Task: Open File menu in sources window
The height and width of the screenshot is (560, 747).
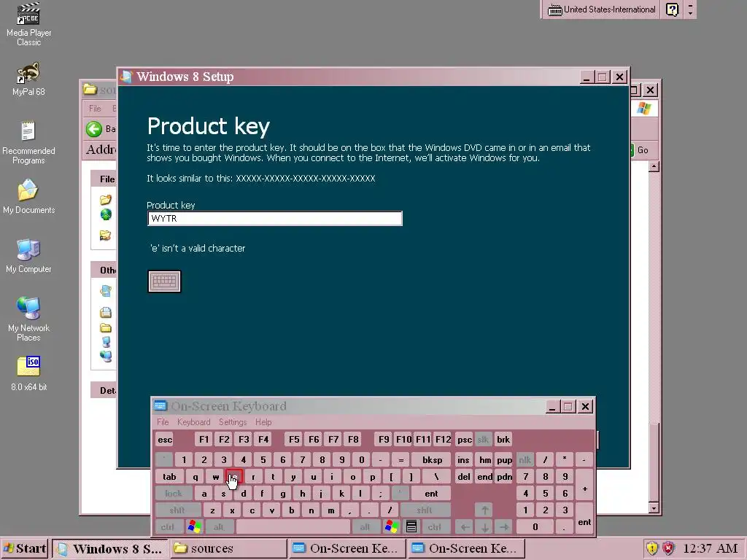Action: click(x=95, y=109)
